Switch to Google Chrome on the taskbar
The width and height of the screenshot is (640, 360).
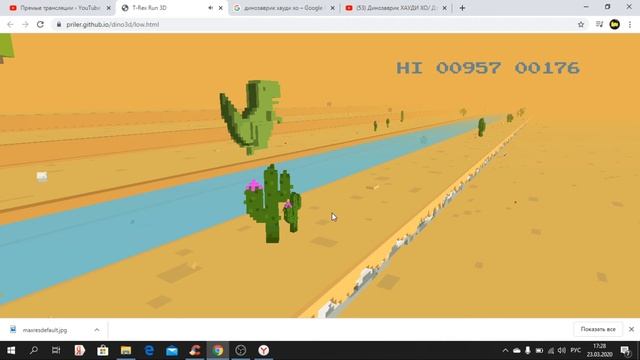218,350
